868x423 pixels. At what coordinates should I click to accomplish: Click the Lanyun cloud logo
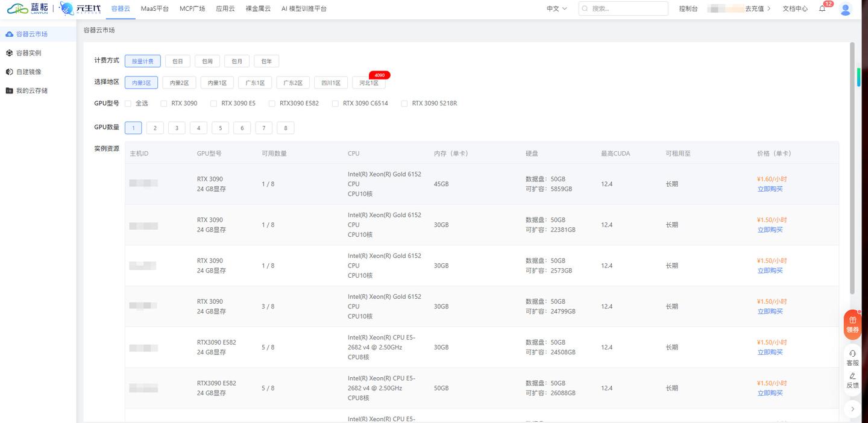click(27, 8)
